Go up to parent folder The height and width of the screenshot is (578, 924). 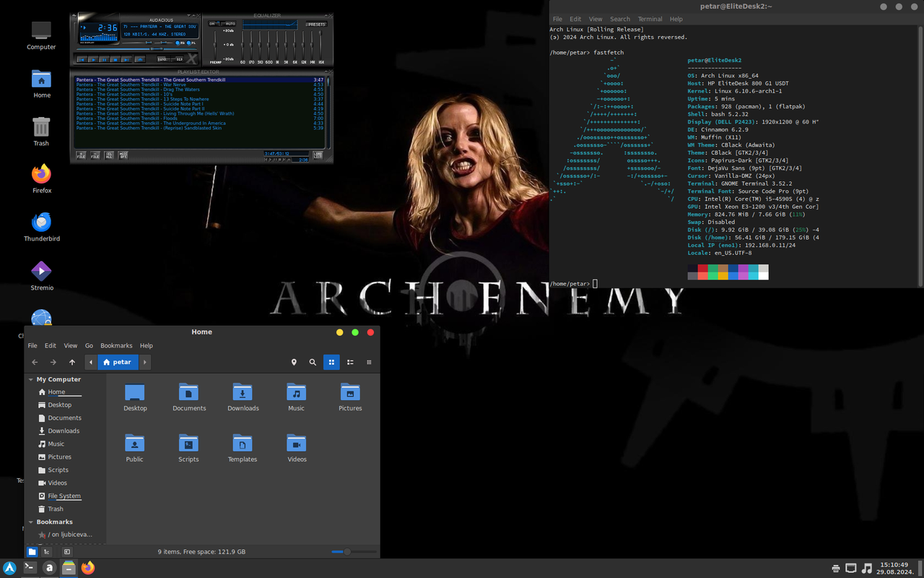pyautogui.click(x=71, y=362)
